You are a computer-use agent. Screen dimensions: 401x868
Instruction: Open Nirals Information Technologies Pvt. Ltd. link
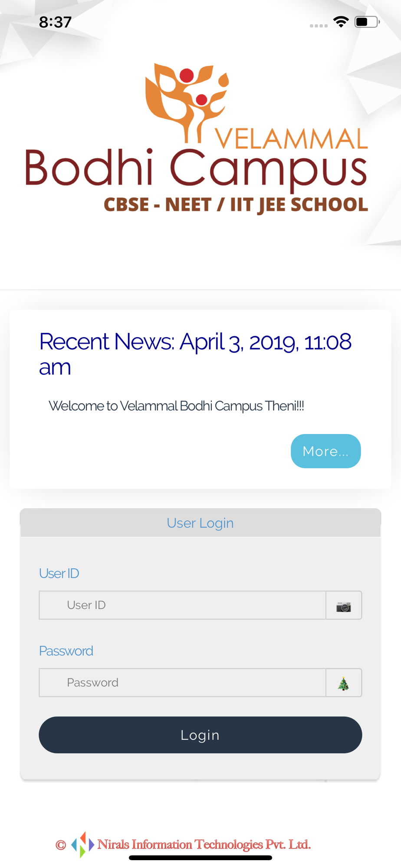coord(204,845)
